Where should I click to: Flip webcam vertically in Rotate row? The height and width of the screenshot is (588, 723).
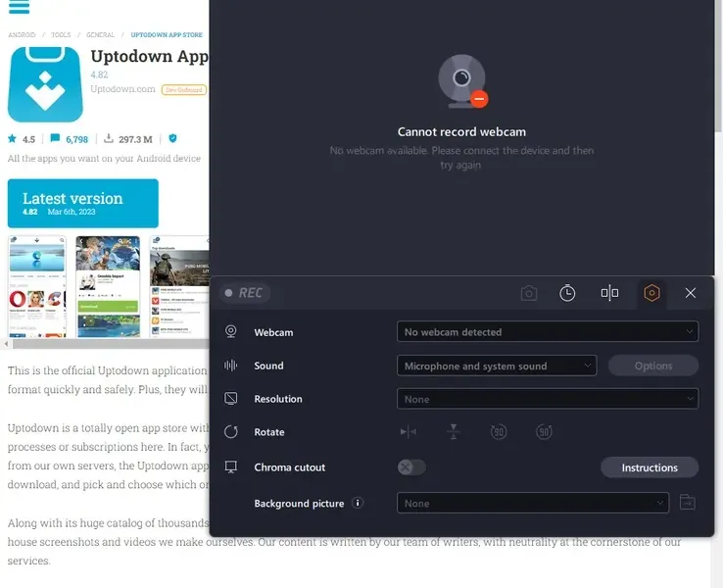tap(454, 432)
